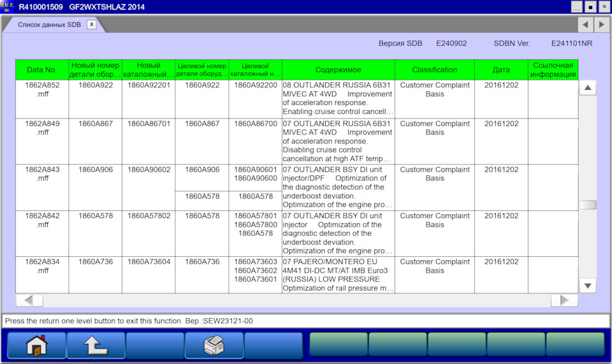
Task: Click the Дата column header
Action: tap(501, 70)
